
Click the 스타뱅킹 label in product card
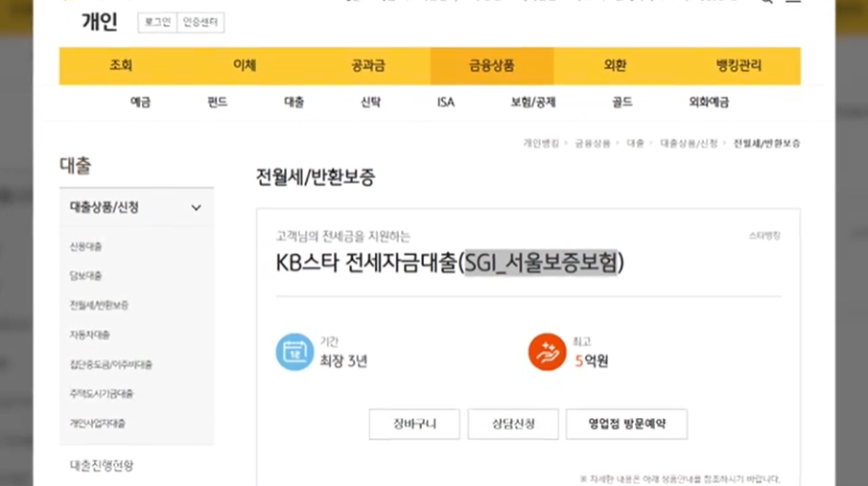click(764, 236)
